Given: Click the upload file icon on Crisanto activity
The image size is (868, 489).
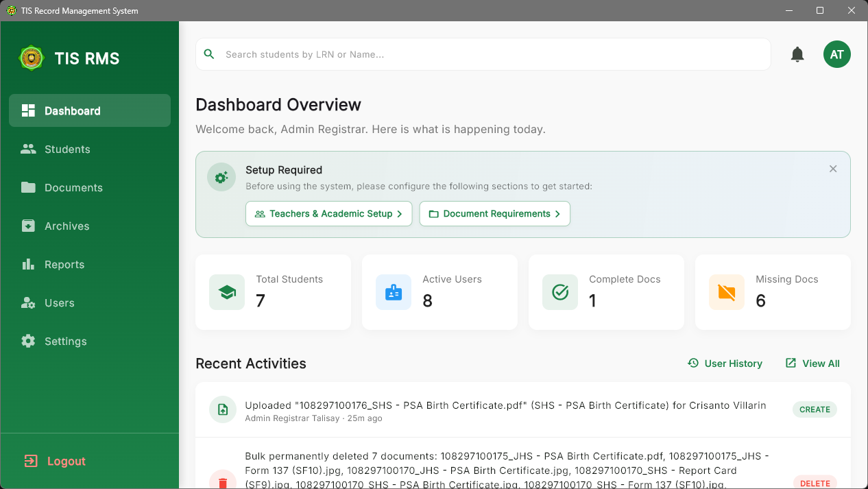Looking at the screenshot, I should click(223, 409).
